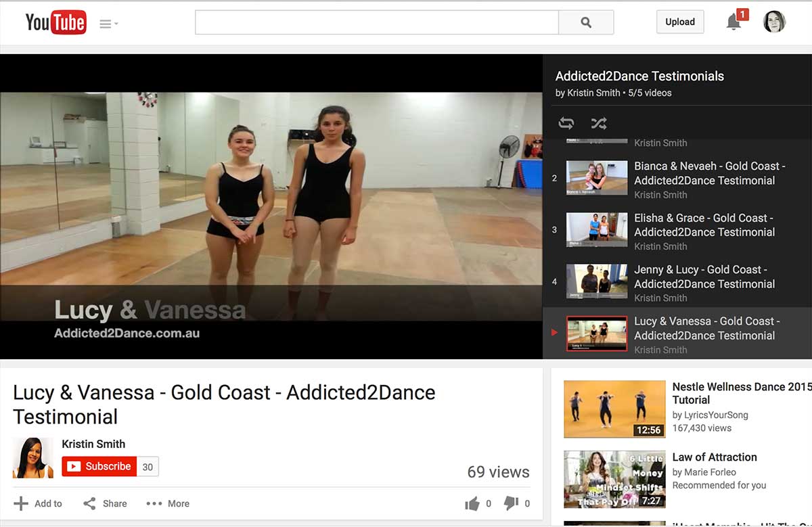Open Kristin Smith channel name under video title
This screenshot has width=812, height=527.
click(x=93, y=444)
